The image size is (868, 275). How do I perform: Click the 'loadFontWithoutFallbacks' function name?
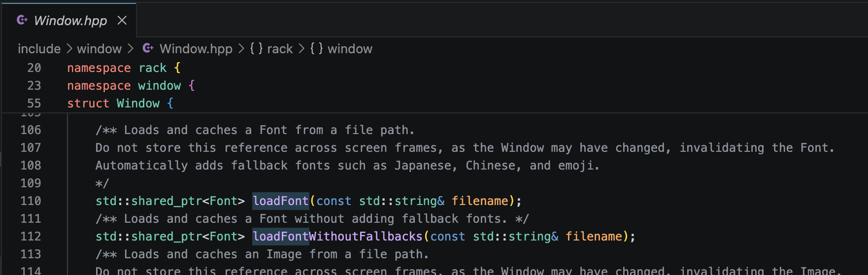[338, 237]
